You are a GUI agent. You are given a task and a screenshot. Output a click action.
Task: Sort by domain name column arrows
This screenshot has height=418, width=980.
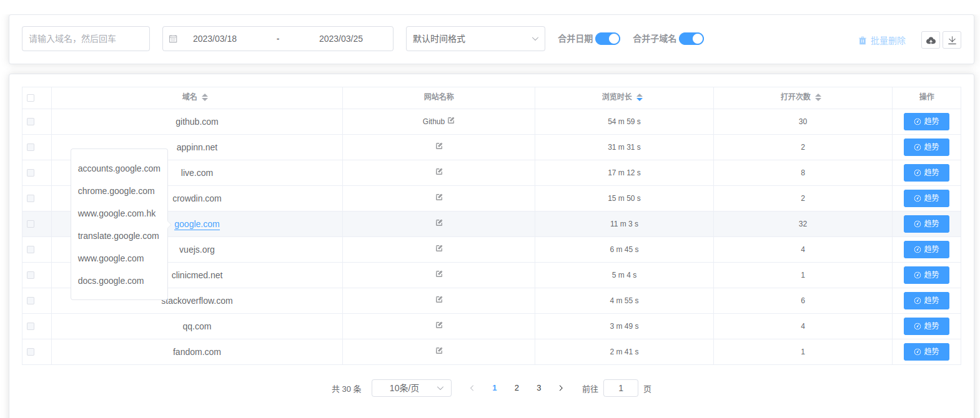click(x=205, y=97)
